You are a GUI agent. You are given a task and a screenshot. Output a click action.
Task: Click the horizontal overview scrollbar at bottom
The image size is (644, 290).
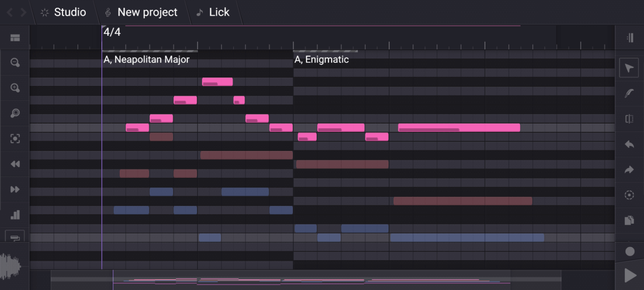point(305,279)
